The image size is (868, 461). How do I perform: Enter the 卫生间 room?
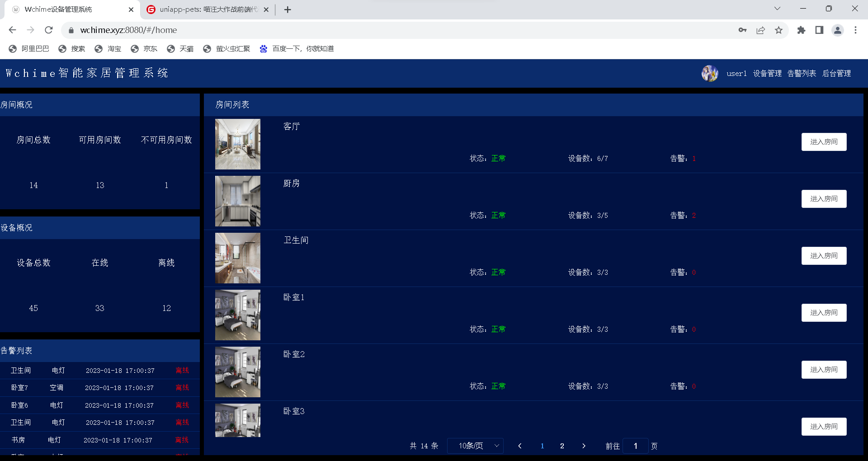click(824, 256)
